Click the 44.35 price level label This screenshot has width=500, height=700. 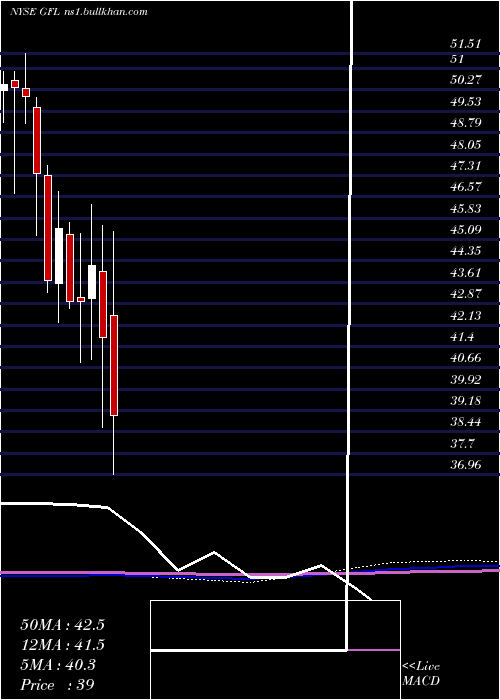(467, 251)
